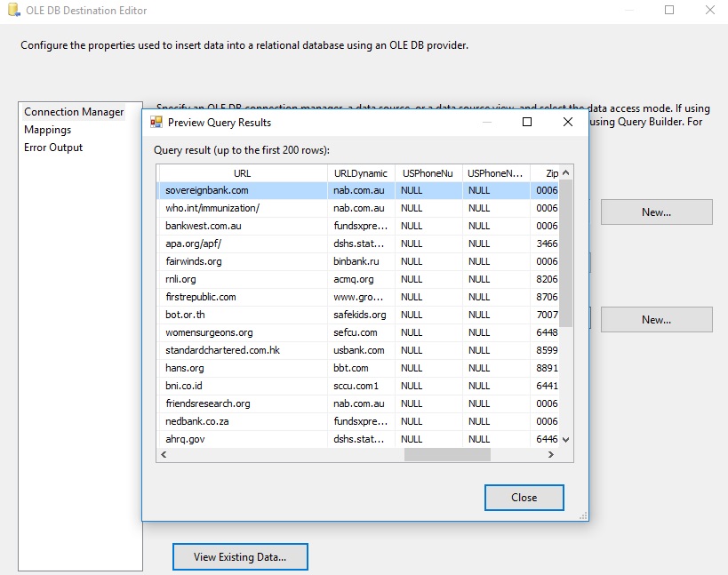Click the USPhoneNu column header
The width and height of the screenshot is (728, 575).
pyautogui.click(x=428, y=173)
